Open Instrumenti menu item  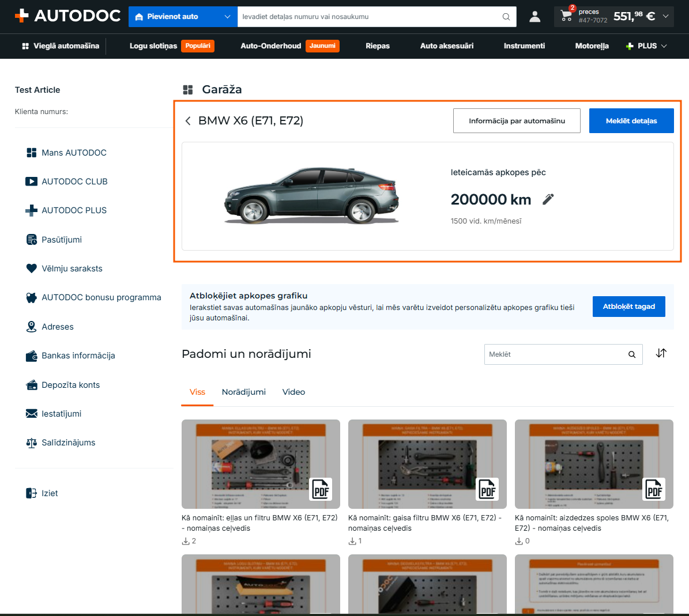click(x=524, y=46)
